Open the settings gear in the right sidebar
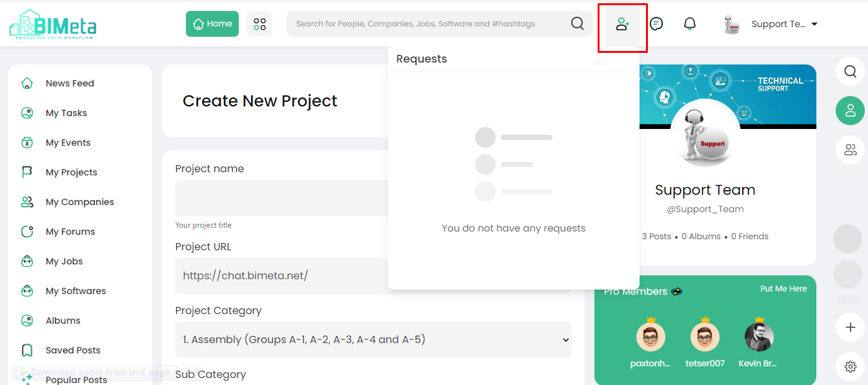Image resolution: width=868 pixels, height=385 pixels. click(851, 367)
